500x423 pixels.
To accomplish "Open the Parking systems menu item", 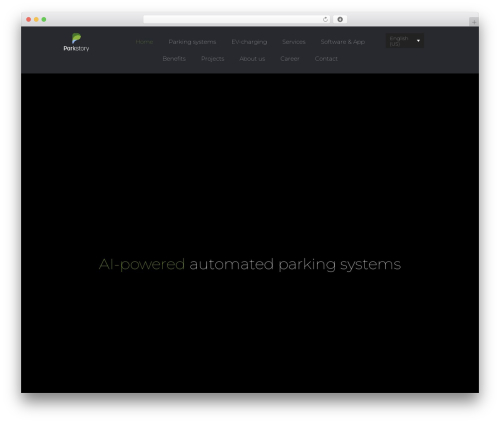I will [192, 42].
